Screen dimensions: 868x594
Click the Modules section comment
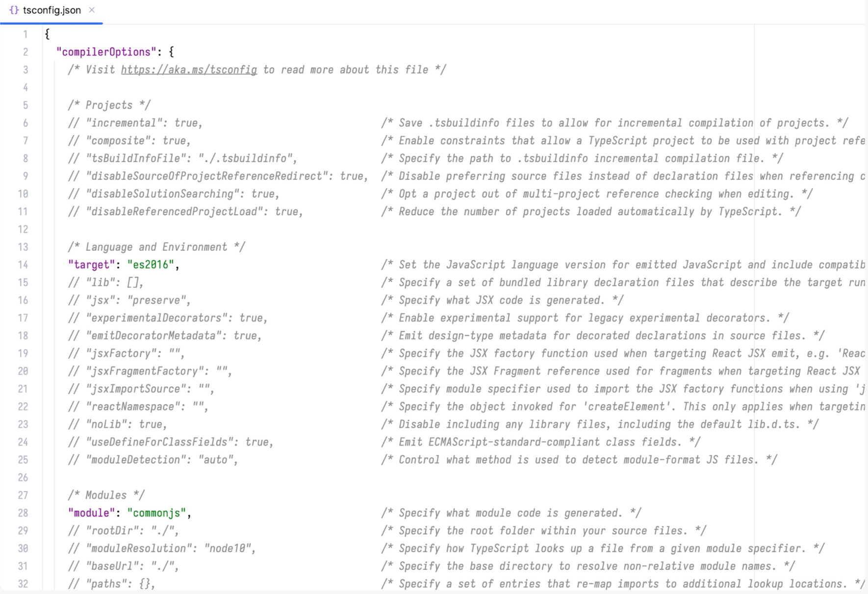106,495
